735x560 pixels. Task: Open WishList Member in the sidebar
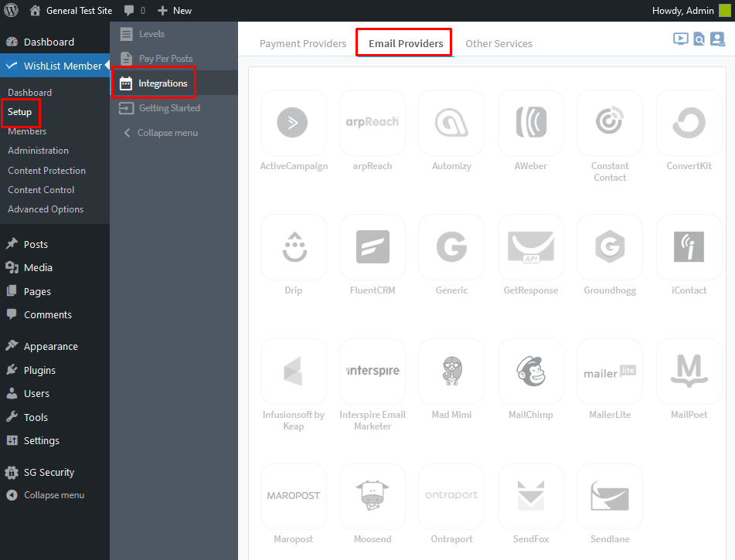(55, 66)
